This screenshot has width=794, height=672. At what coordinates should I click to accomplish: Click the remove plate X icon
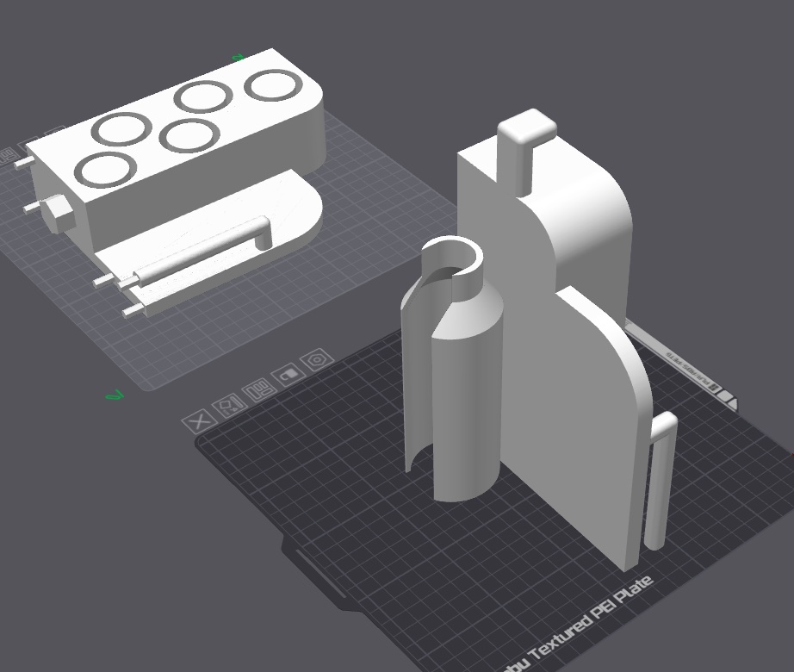[x=200, y=420]
